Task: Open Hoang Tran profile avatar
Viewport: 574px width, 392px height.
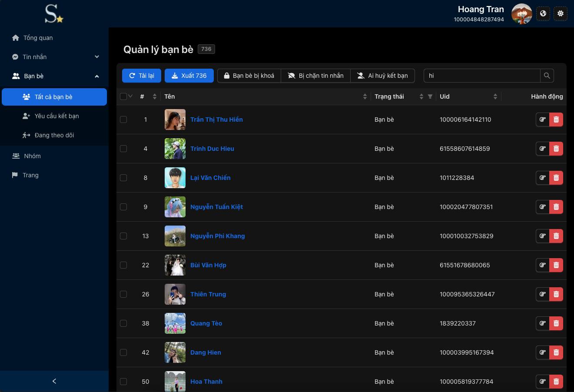Action: tap(522, 14)
